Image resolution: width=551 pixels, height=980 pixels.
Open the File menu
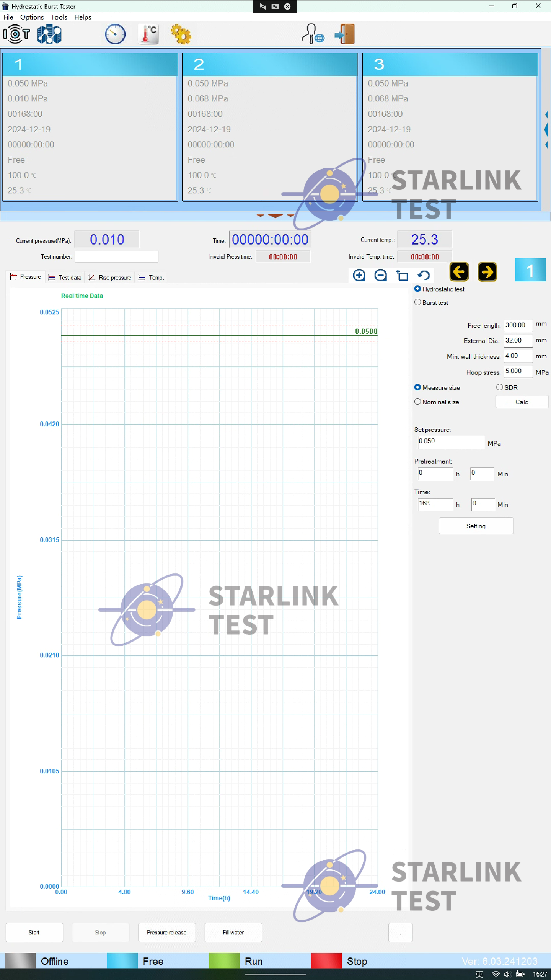[8, 17]
